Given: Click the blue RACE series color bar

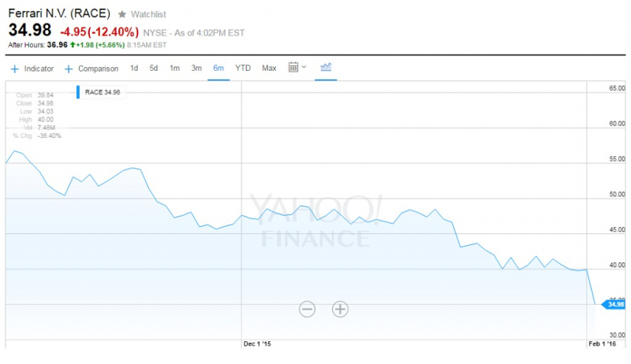Looking at the screenshot, I should tap(78, 92).
